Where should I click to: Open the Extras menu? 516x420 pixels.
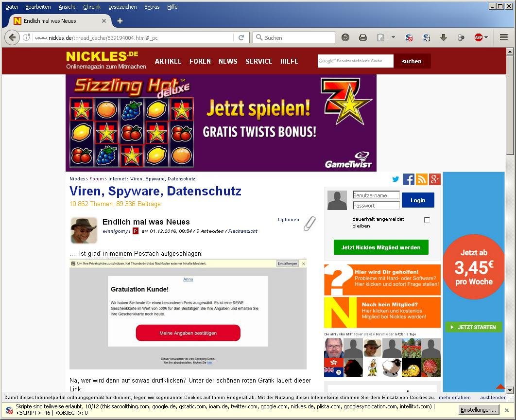pyautogui.click(x=152, y=7)
